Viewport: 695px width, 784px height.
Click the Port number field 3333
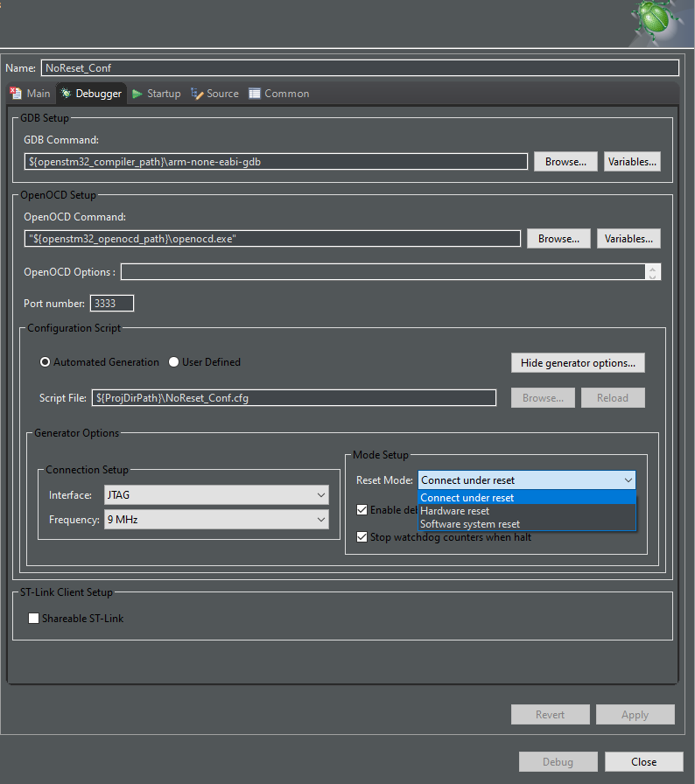click(112, 304)
